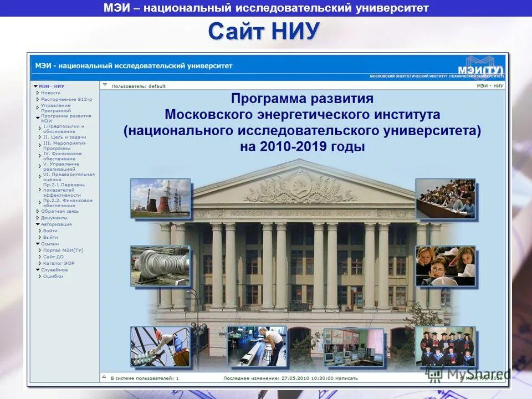Click the laboratory researcher thumbnail
Image resolution: width=532 pixels, height=399 pixels.
point(257,346)
